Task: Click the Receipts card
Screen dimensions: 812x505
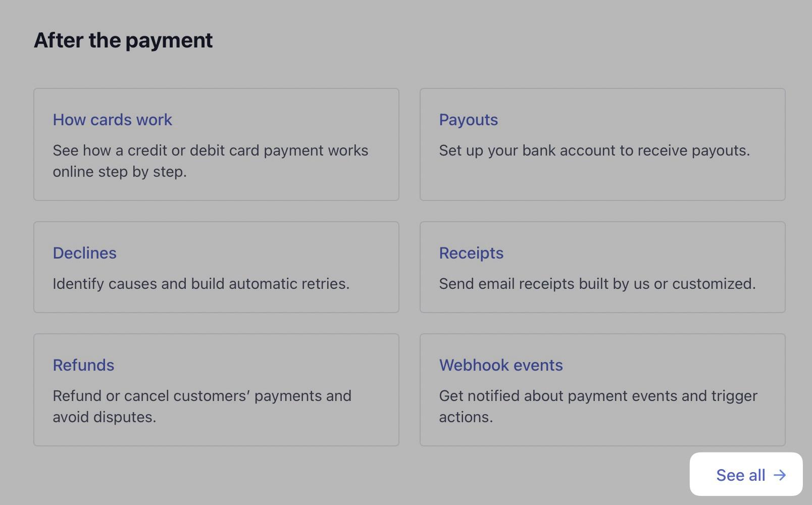Action: 602,267
